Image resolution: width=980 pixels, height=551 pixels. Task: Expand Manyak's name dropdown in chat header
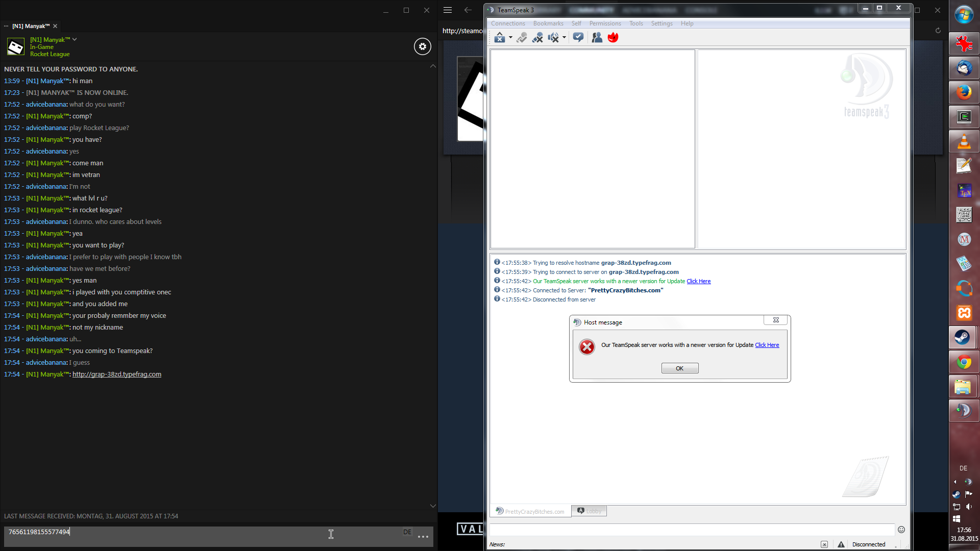pos(75,39)
